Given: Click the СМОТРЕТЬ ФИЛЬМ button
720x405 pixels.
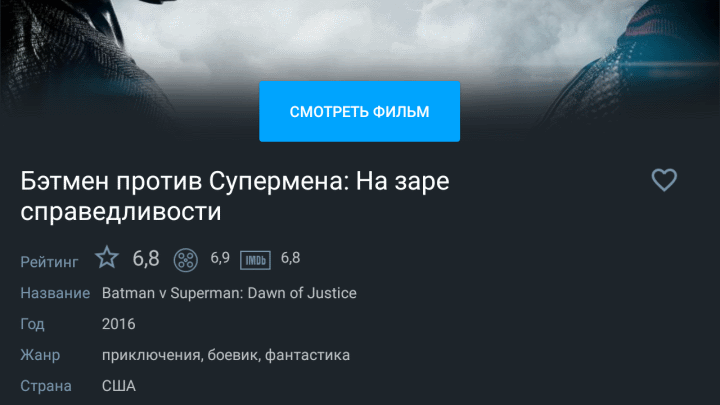Looking at the screenshot, I should click(x=360, y=112).
